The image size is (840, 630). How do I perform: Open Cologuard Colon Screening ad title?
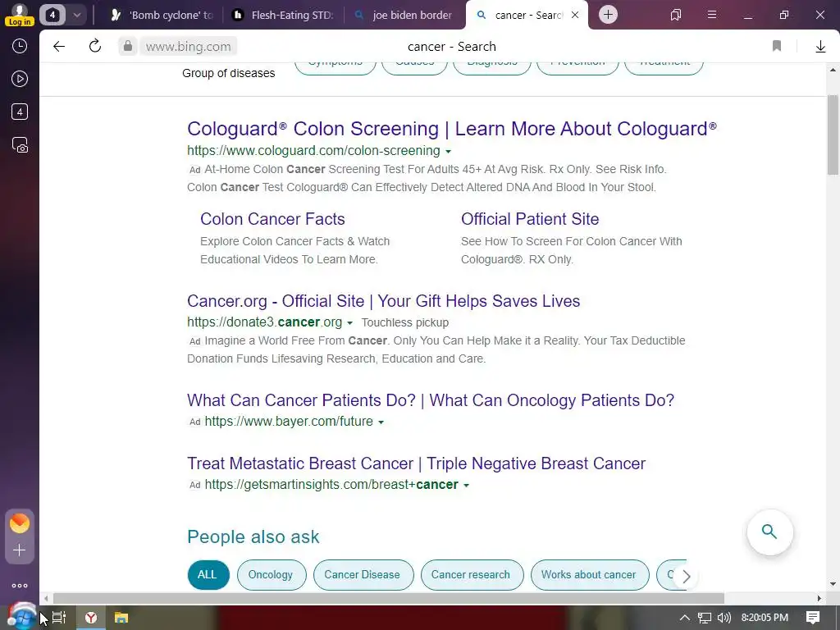(x=452, y=129)
